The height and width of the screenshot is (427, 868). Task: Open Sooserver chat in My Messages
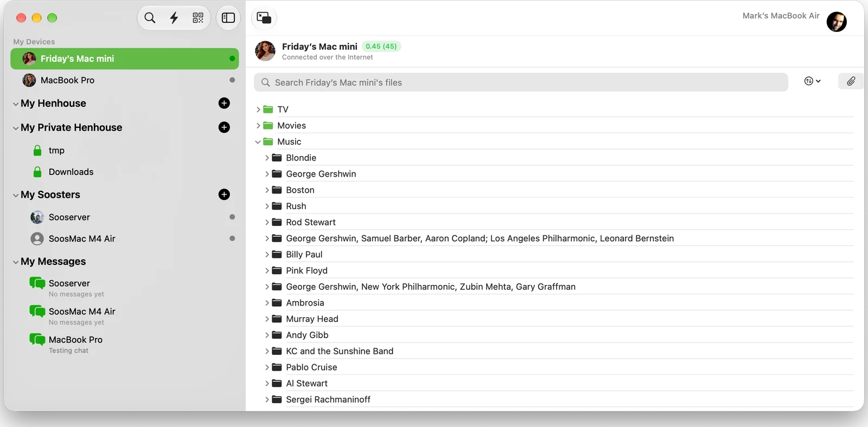pyautogui.click(x=69, y=288)
